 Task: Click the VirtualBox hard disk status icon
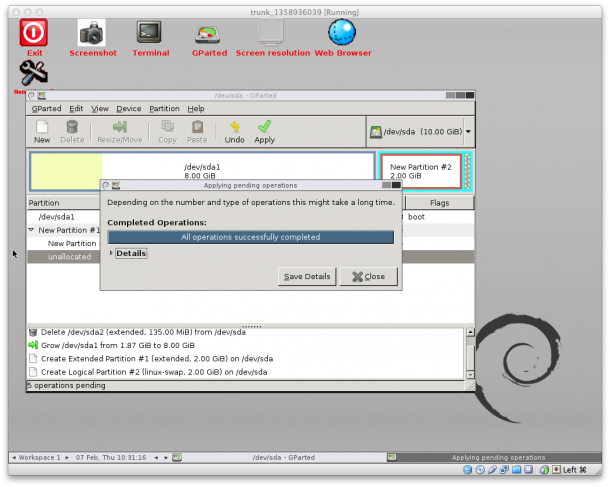(x=468, y=469)
